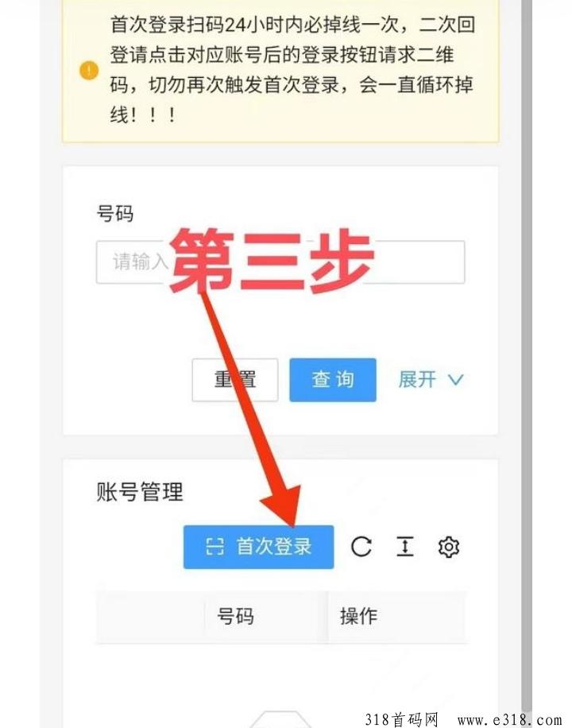Click the 号码 form field label

114,214
